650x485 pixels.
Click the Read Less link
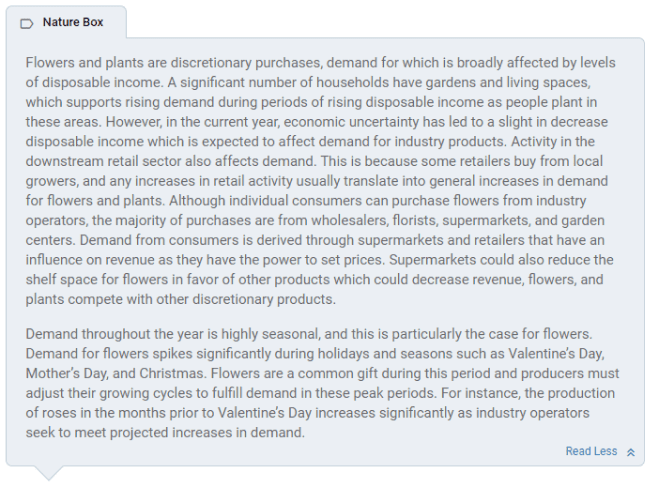(591, 451)
